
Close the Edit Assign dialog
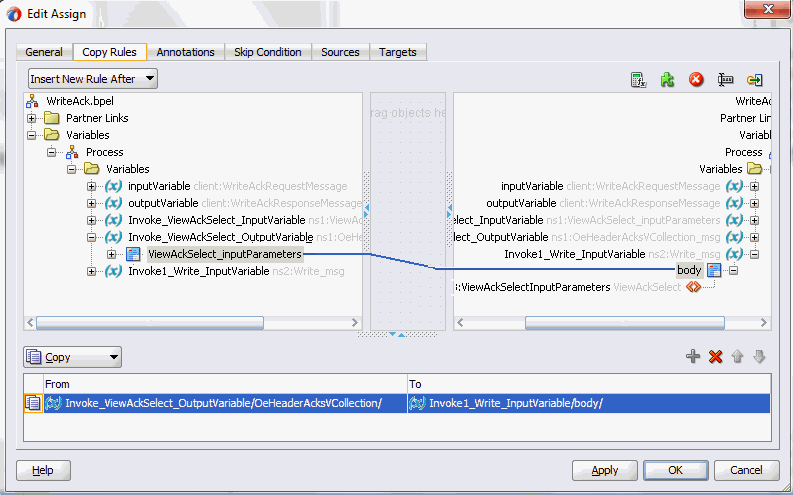(x=767, y=9)
